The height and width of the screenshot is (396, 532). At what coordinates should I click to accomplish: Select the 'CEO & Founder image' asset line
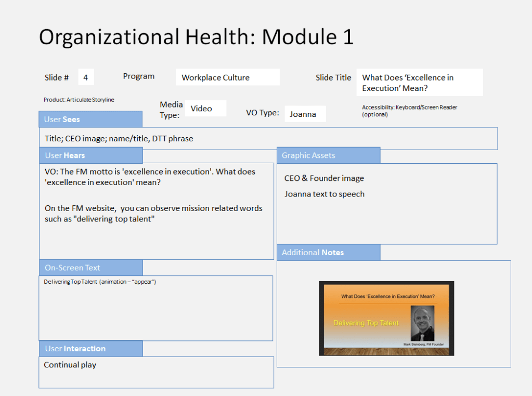(324, 178)
